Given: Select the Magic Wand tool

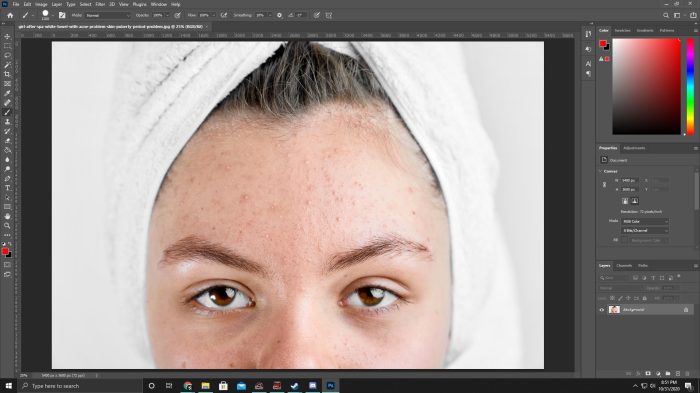Looking at the screenshot, I should 7,65.
